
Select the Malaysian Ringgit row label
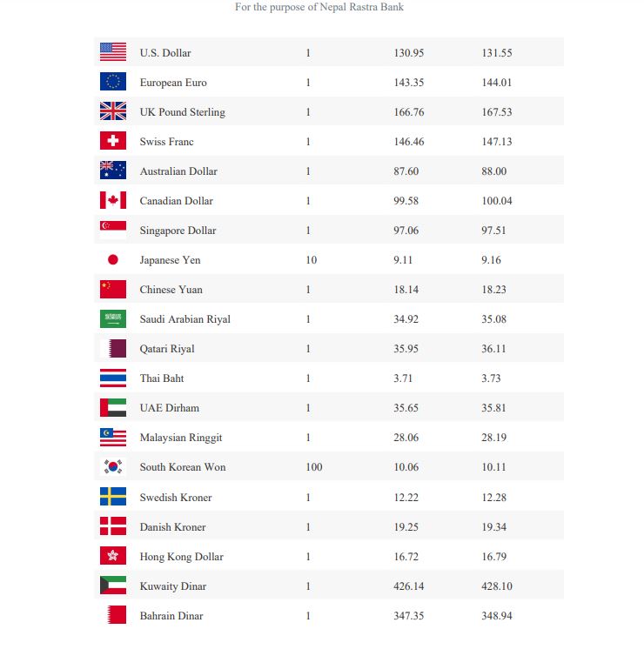(x=181, y=438)
